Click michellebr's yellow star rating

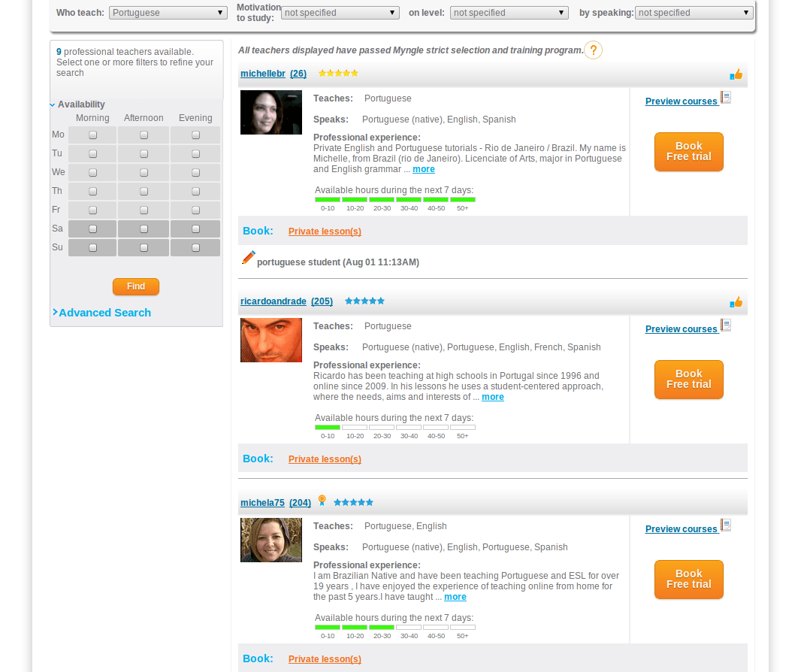(x=338, y=73)
